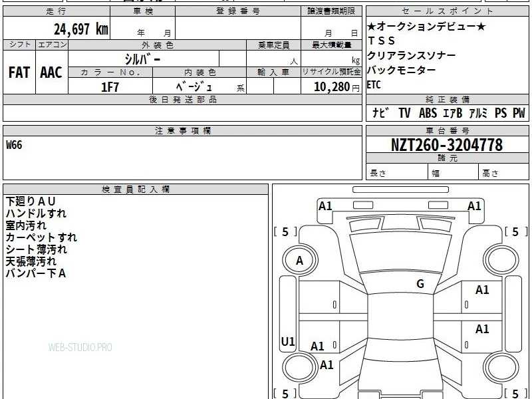This screenshot has width=532, height=399.
Task: Select the 走行 column header
Action: coord(57,11)
